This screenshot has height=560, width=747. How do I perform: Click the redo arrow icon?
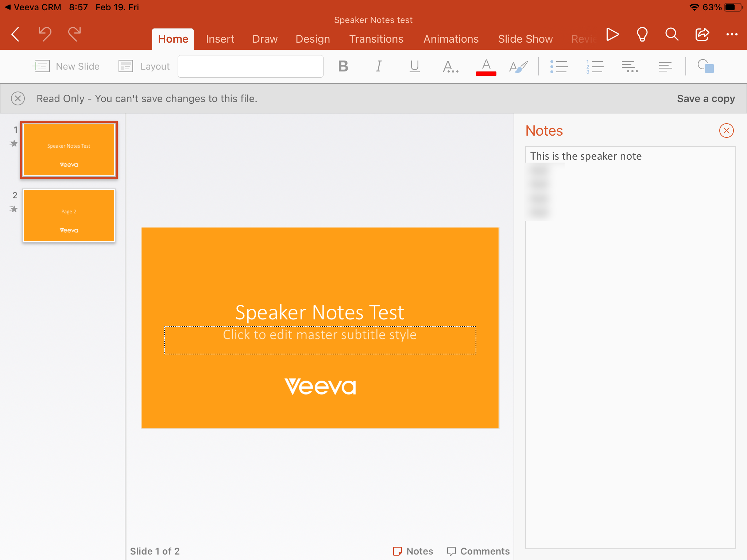click(74, 35)
